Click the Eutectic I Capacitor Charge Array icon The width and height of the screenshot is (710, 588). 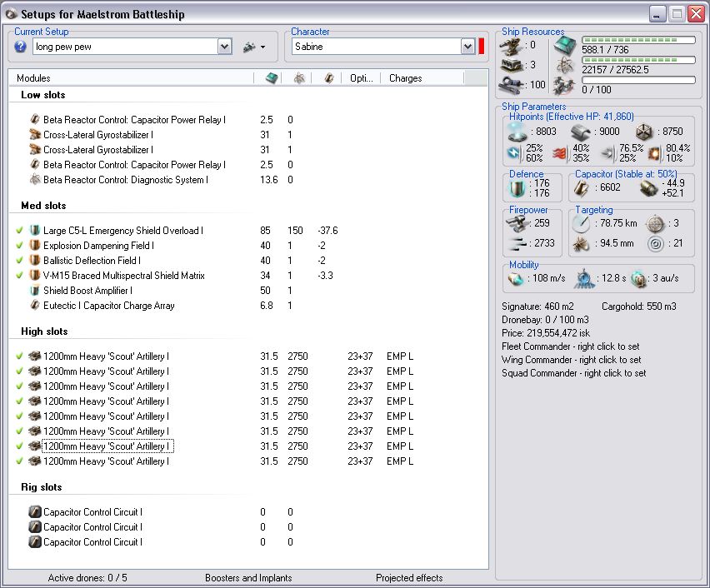coord(35,305)
